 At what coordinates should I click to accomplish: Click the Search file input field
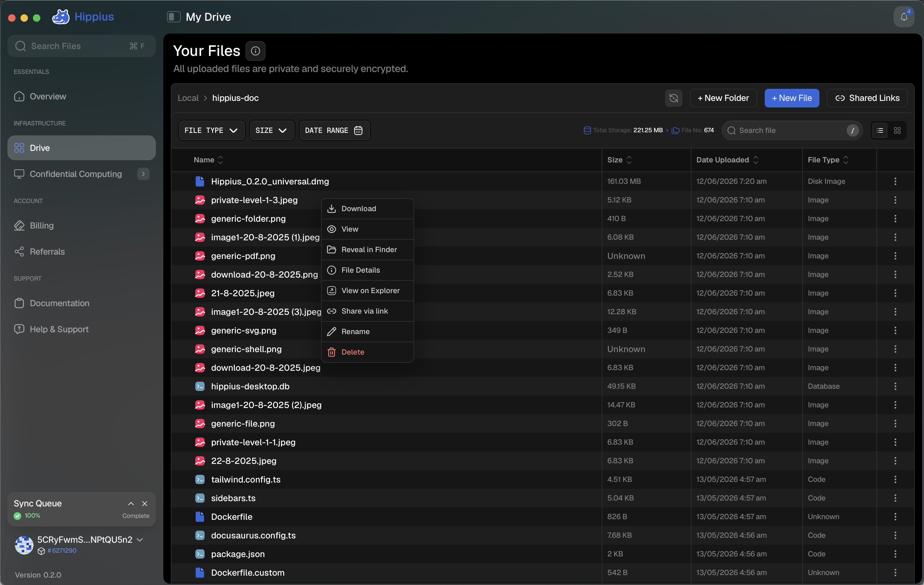[x=792, y=130]
